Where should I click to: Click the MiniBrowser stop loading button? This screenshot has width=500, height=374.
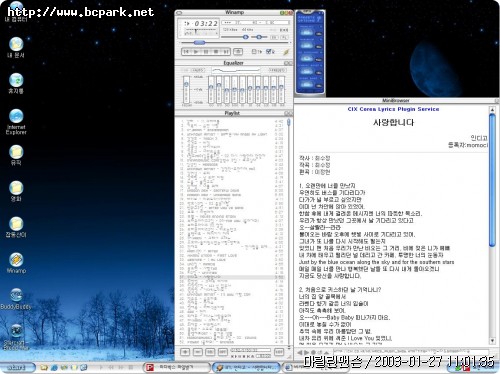[313, 352]
